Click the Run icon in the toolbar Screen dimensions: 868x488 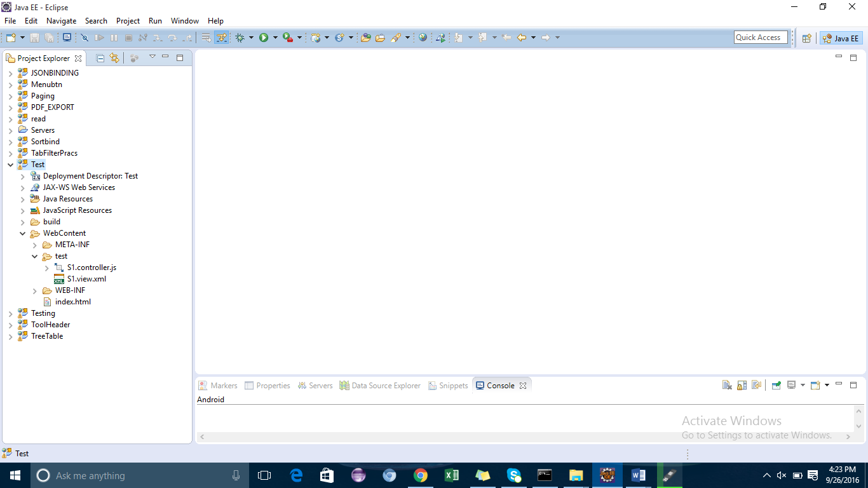pos(265,37)
